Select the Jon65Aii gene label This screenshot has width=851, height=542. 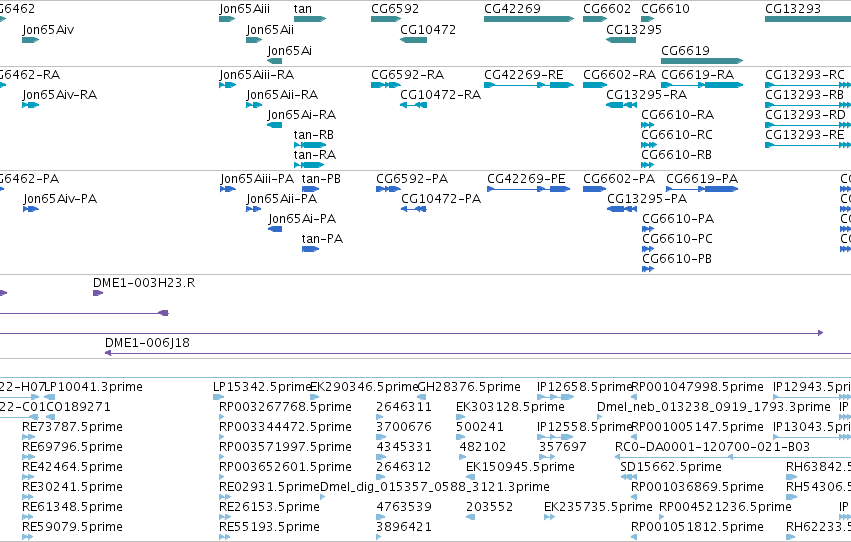coord(270,29)
